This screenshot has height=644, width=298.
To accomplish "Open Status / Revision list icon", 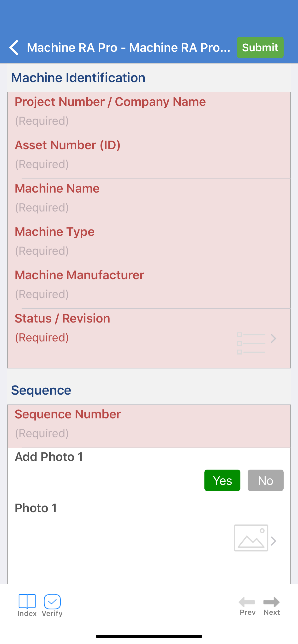I will tap(251, 343).
